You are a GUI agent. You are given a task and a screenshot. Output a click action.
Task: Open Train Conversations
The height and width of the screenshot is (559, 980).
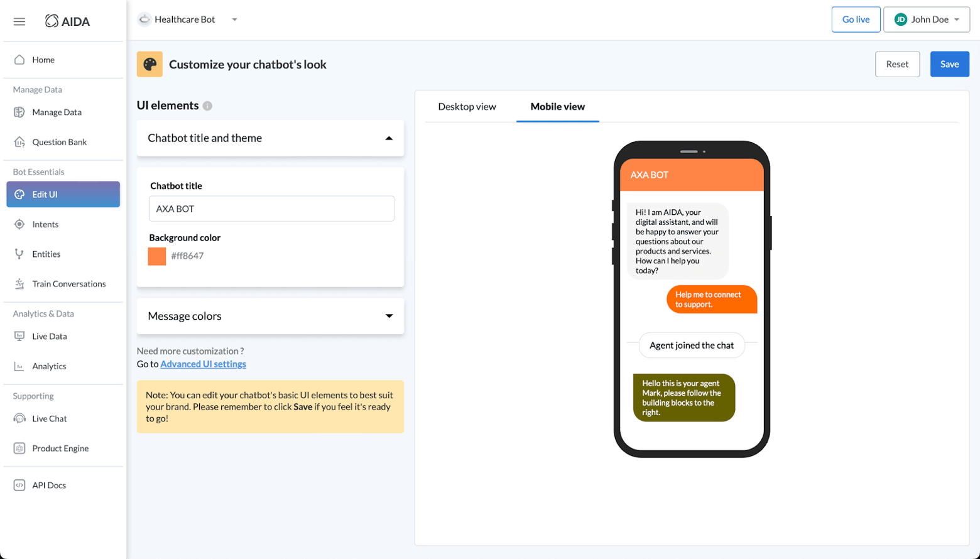19,283
